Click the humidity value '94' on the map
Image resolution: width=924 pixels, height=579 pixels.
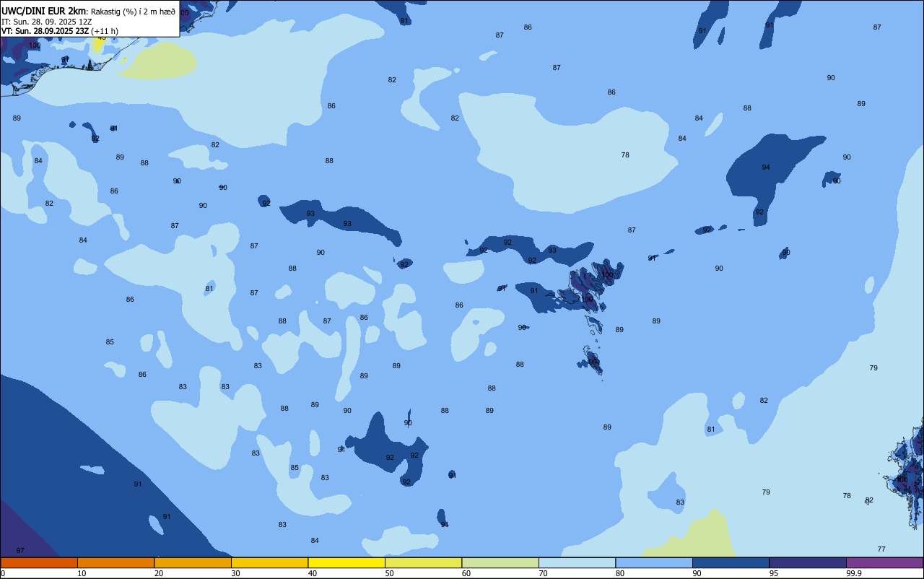tap(766, 167)
